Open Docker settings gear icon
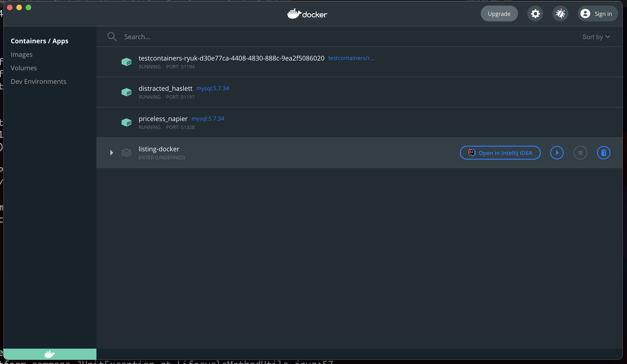Viewport: 627px width, 364px height. (x=535, y=14)
